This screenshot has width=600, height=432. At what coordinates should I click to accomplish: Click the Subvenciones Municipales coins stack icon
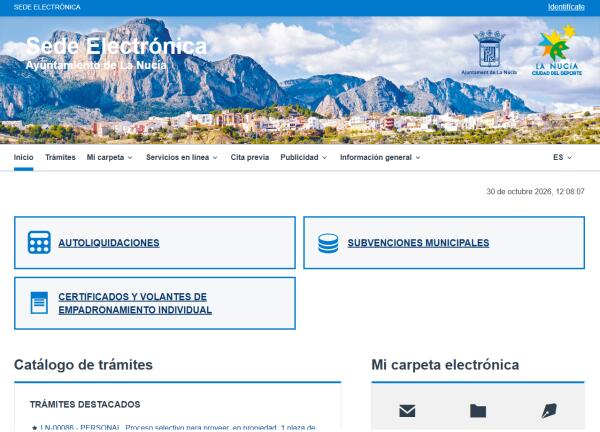tap(328, 243)
